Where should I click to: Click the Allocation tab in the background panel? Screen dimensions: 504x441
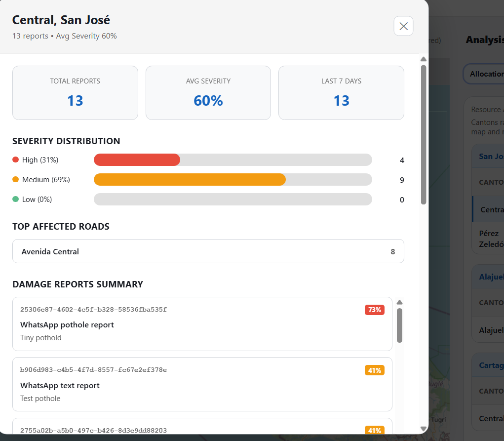tap(483, 74)
